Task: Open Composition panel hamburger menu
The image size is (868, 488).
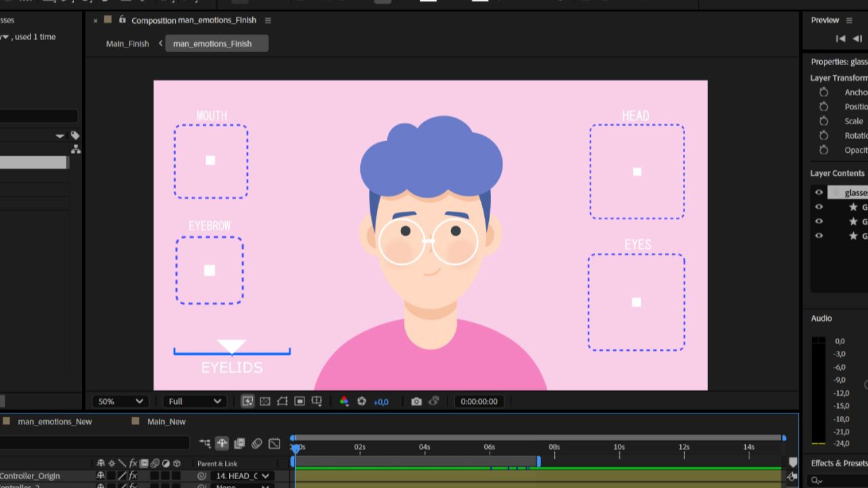Action: [x=268, y=20]
